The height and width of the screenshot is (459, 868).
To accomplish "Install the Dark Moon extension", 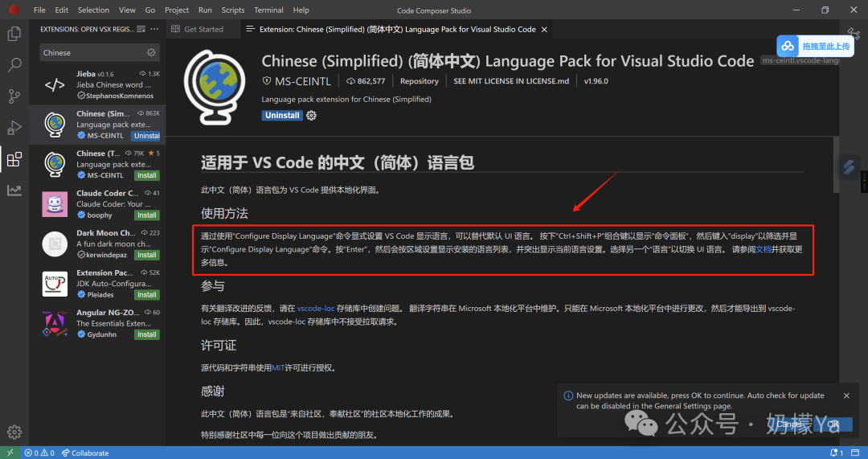I will [x=147, y=256].
